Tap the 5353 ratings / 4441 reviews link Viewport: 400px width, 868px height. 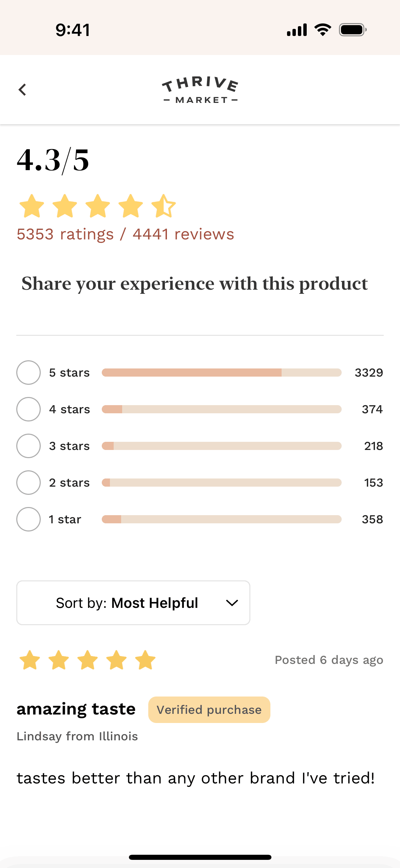point(125,234)
